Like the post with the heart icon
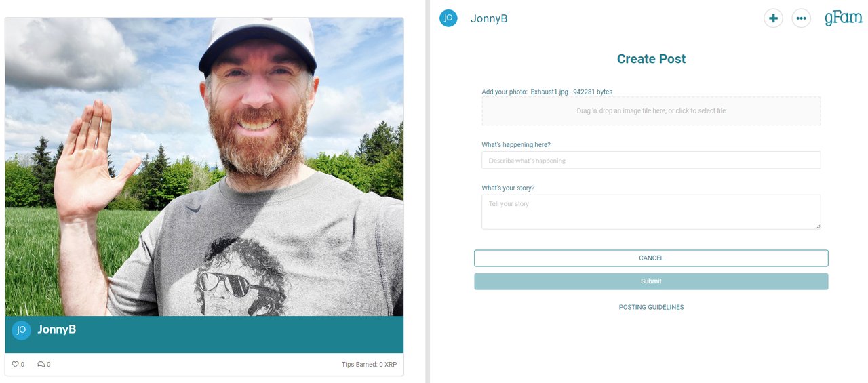Image resolution: width=868 pixels, height=383 pixels. 16,365
